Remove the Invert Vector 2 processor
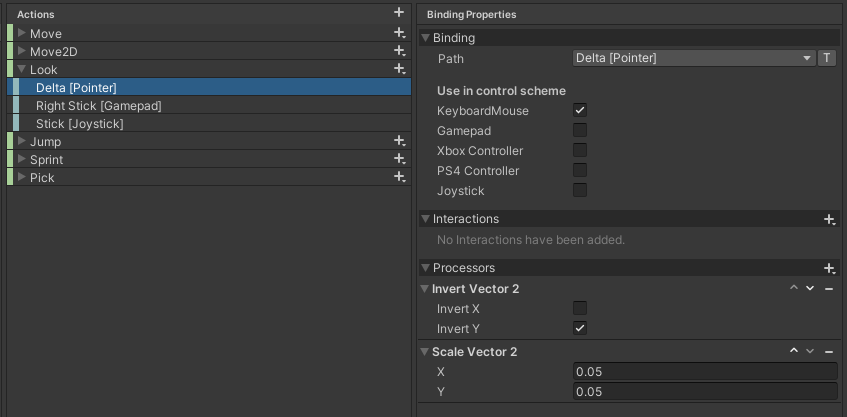 pos(829,289)
